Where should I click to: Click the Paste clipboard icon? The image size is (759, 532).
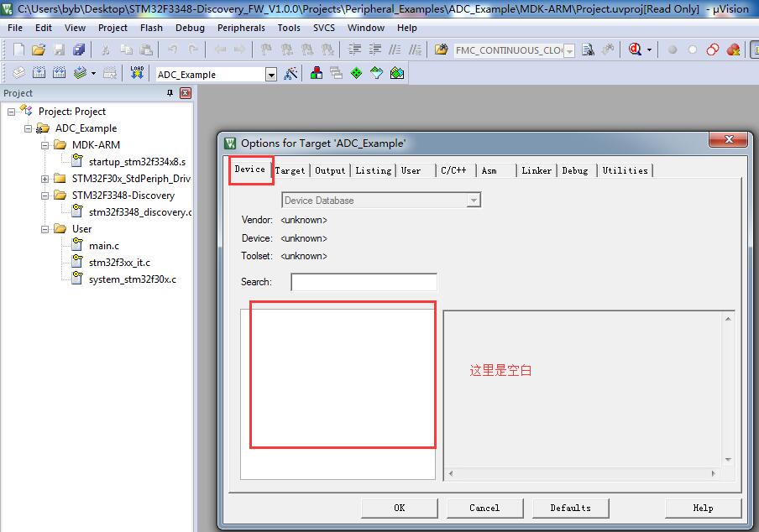pyautogui.click(x=146, y=50)
